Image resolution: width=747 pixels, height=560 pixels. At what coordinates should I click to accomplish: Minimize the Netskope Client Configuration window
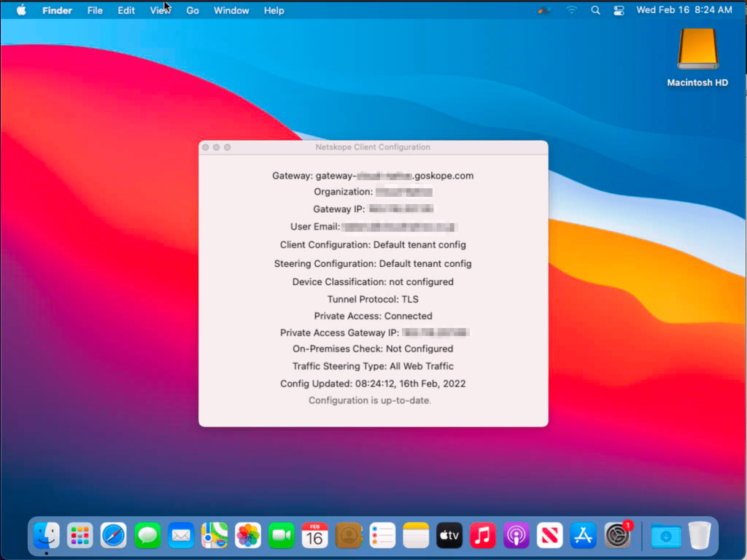(x=216, y=147)
